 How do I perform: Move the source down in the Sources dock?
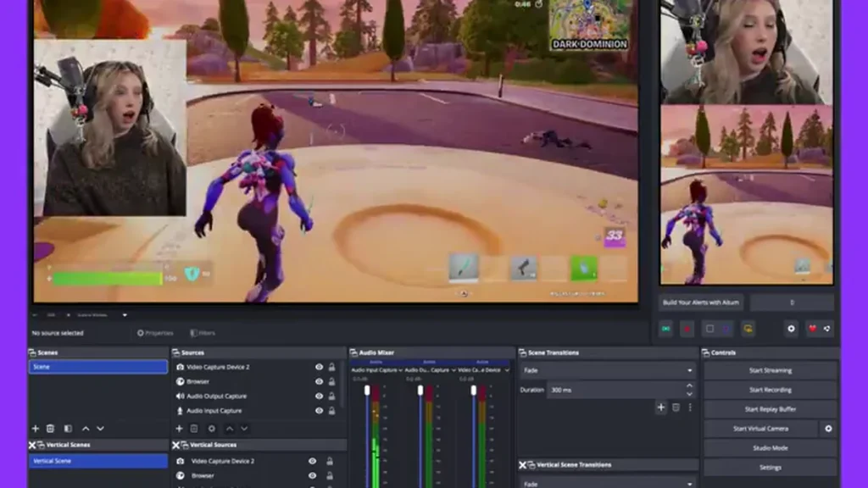coord(244,429)
